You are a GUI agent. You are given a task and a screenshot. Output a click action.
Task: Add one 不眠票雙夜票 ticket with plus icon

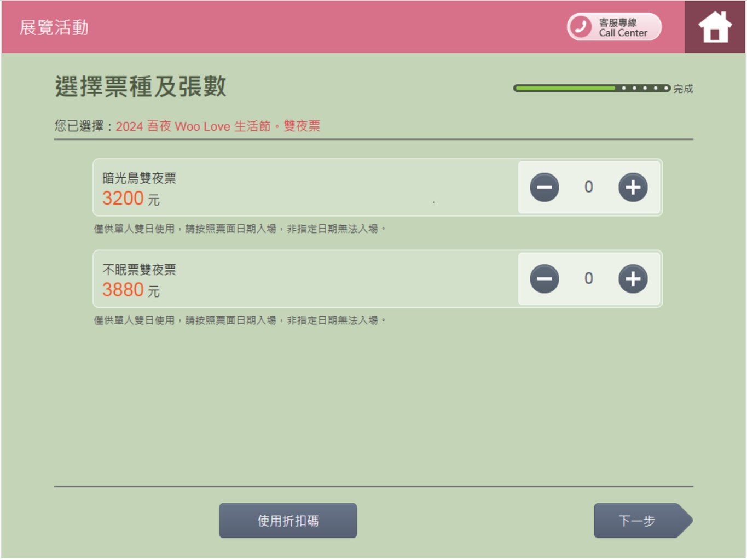pyautogui.click(x=633, y=279)
